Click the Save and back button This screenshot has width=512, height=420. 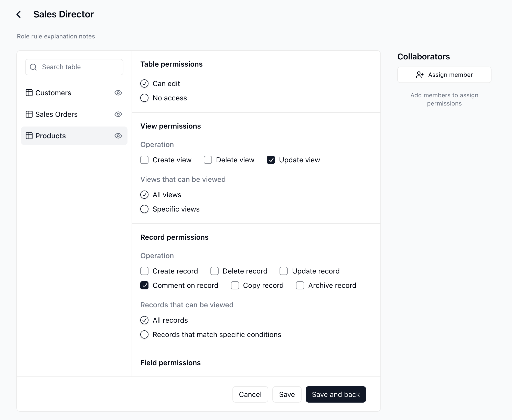[336, 394]
